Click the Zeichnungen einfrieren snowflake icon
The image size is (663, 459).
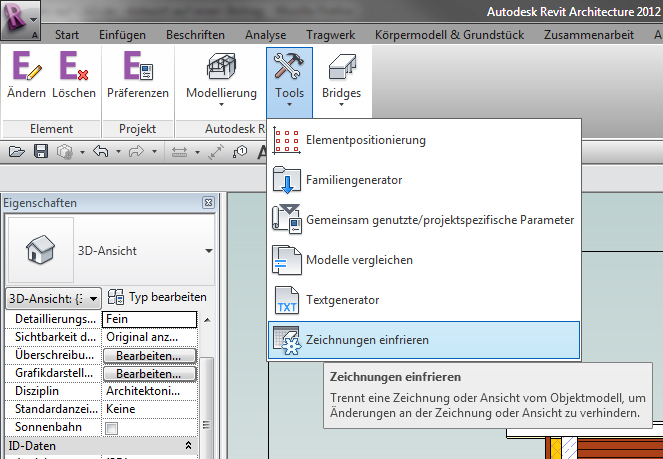pyautogui.click(x=287, y=340)
